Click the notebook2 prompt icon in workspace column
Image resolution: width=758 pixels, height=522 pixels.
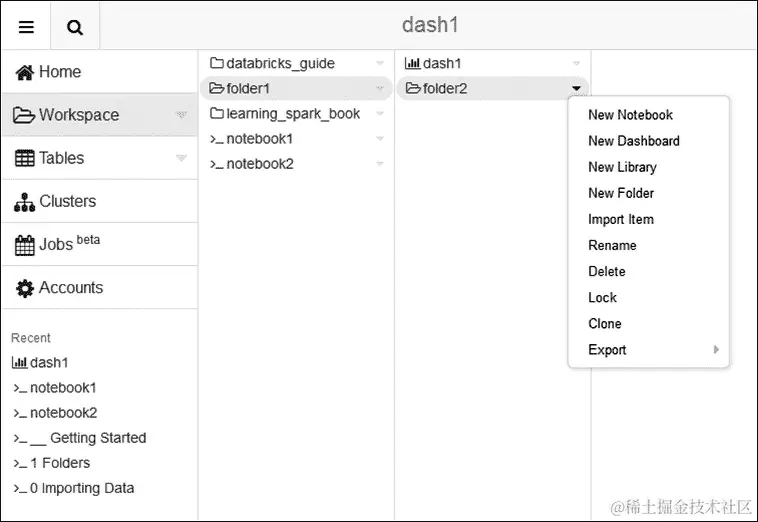[217, 164]
